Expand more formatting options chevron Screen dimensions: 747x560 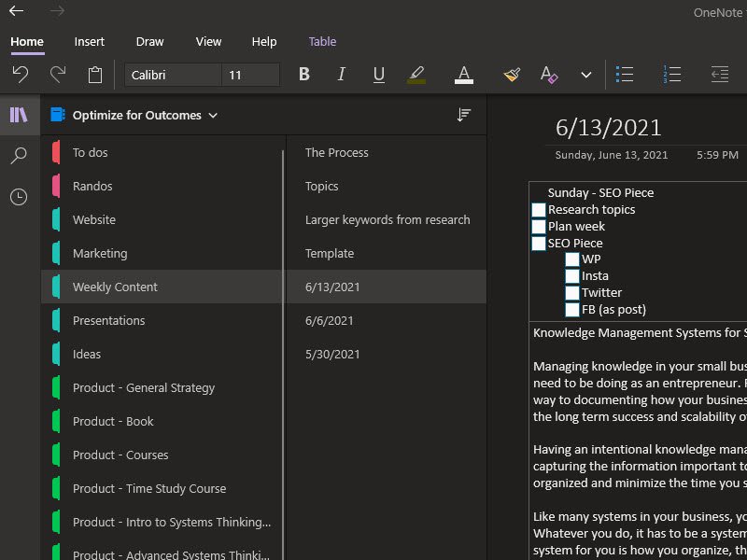(586, 75)
